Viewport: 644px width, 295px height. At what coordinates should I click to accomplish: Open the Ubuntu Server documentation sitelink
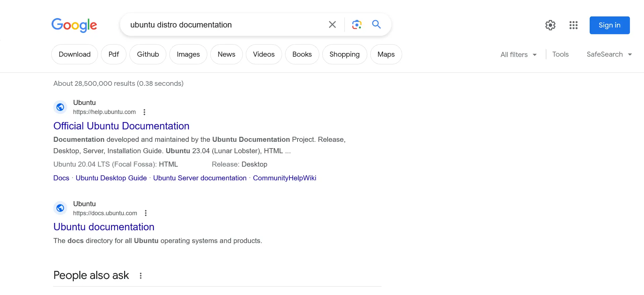[200, 178]
